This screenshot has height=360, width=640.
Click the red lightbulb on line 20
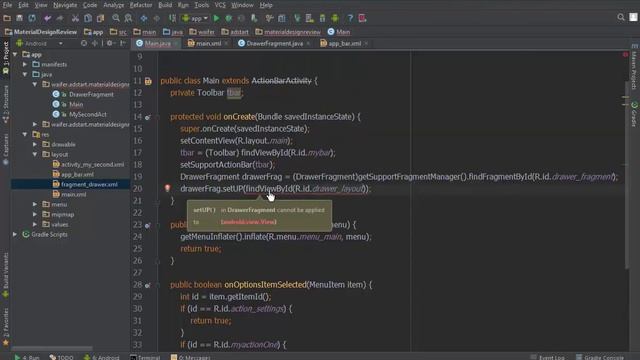(167, 188)
